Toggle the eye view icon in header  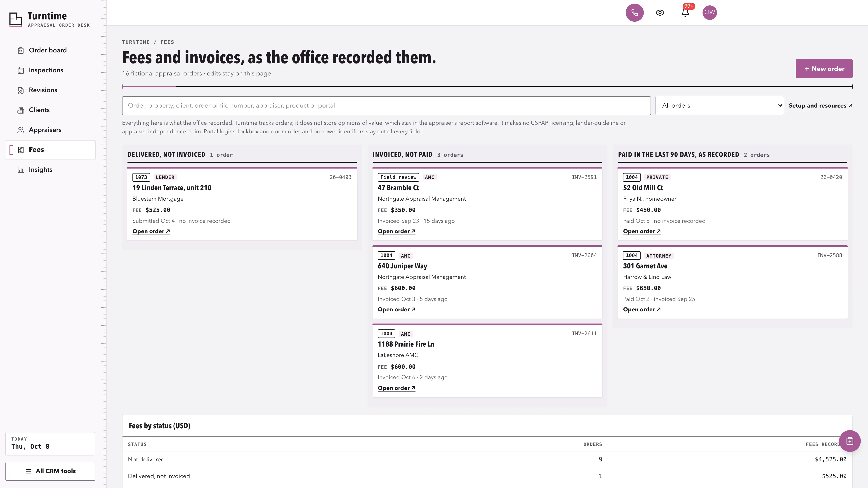point(660,12)
